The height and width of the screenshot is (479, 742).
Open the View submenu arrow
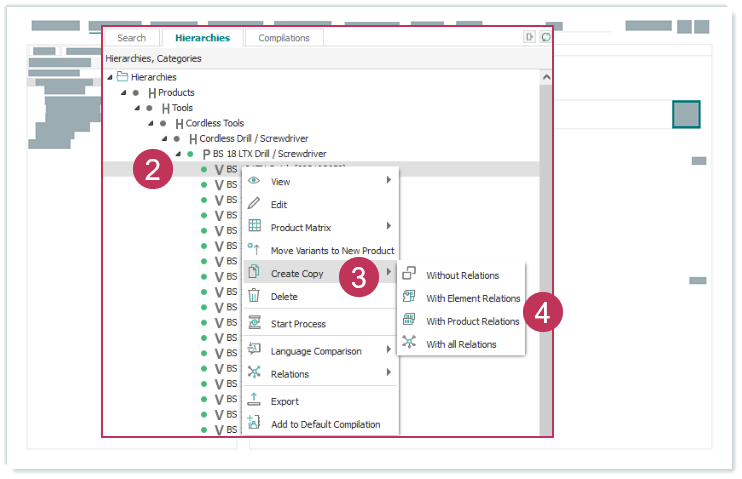pos(388,181)
